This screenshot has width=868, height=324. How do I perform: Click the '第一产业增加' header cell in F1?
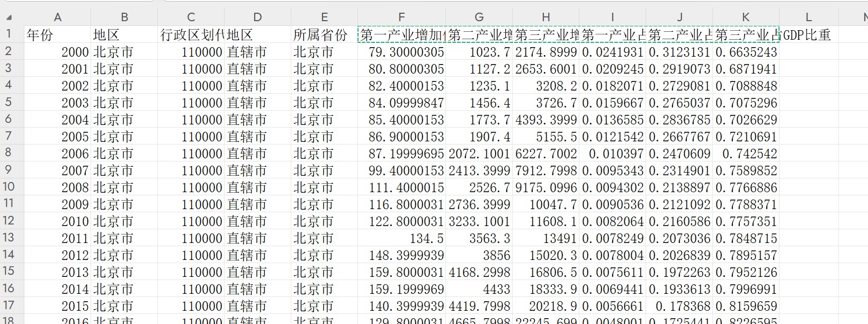point(401,35)
